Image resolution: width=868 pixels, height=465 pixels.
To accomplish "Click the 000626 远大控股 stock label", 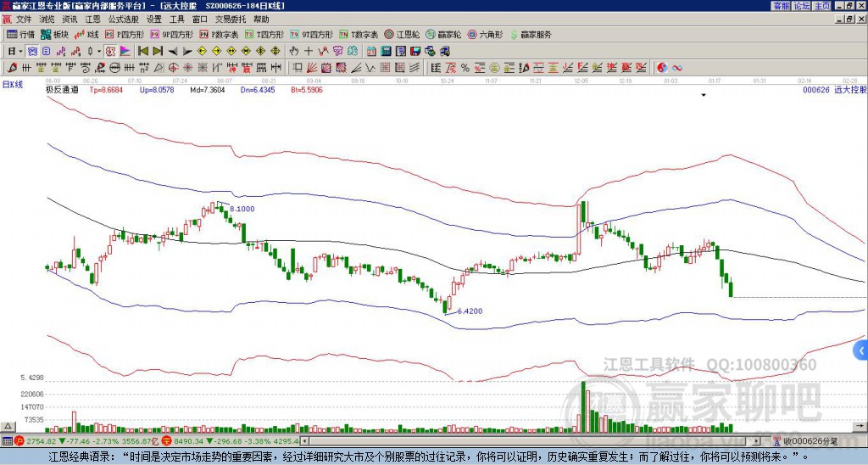I will (835, 89).
